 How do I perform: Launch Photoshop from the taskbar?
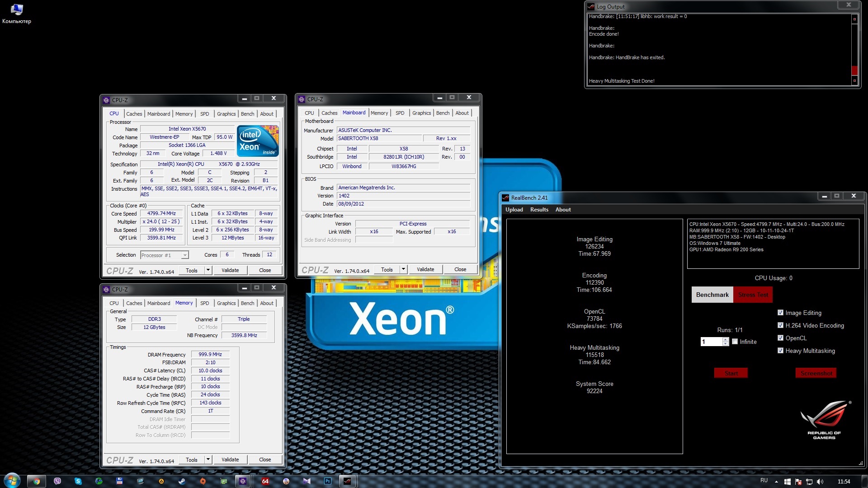pyautogui.click(x=328, y=481)
